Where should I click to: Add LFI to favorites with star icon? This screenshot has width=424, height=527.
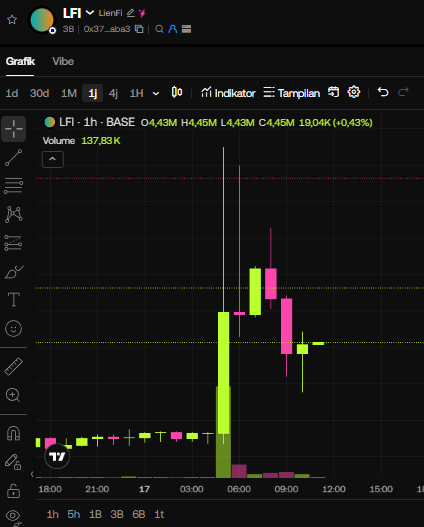click(12, 19)
